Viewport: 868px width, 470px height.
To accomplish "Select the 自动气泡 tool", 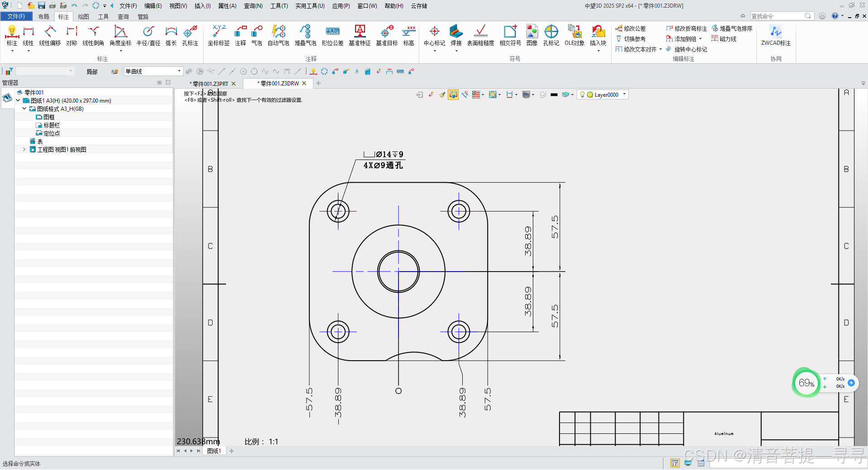I will click(x=278, y=36).
